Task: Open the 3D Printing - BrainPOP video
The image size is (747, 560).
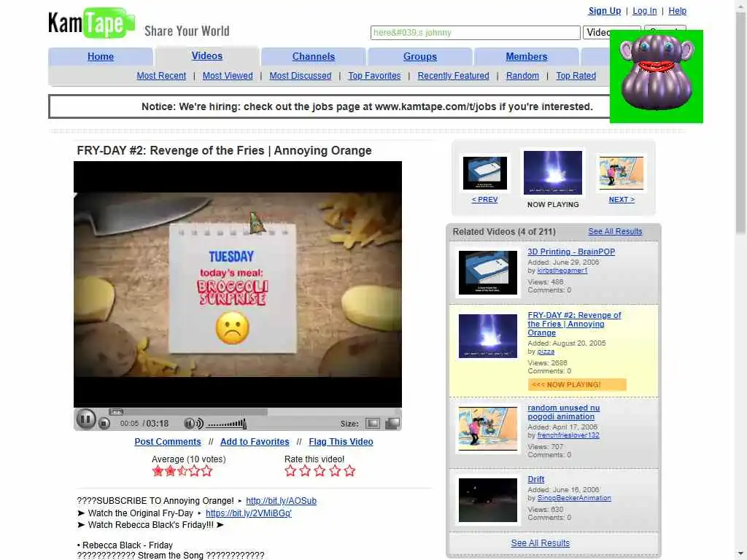Action: pos(571,252)
